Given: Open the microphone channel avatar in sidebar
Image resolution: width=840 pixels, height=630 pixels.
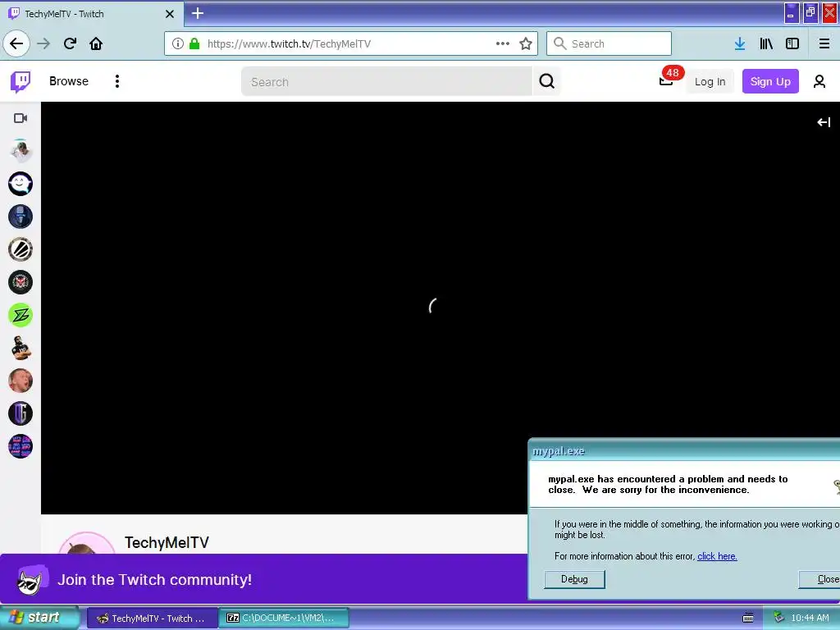Looking at the screenshot, I should [x=21, y=217].
